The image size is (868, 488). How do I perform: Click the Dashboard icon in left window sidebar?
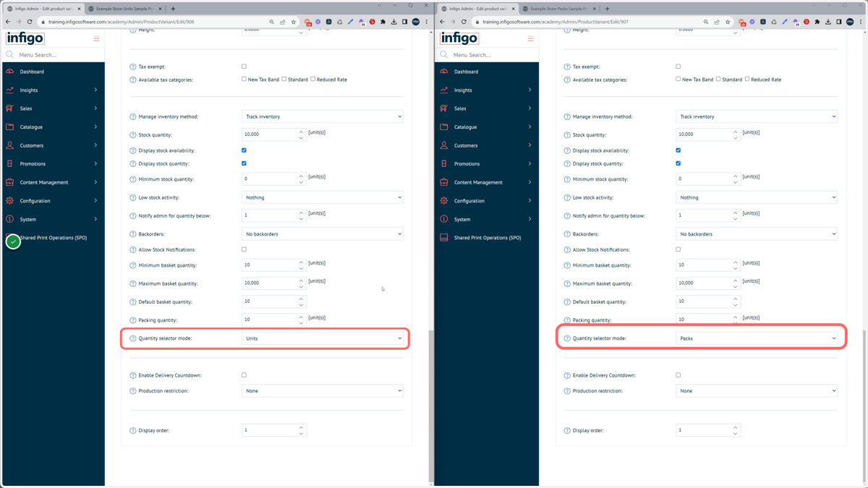10,72
